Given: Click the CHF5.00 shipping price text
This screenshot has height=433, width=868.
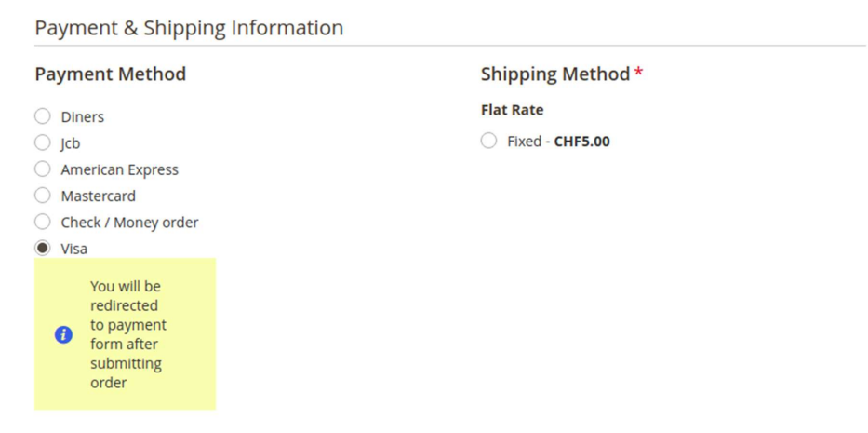Looking at the screenshot, I should pos(581,142).
